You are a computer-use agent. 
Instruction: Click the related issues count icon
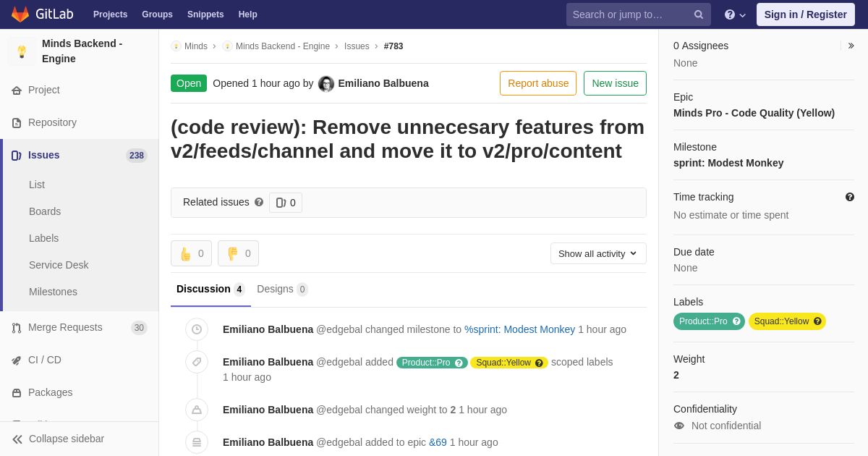point(281,203)
